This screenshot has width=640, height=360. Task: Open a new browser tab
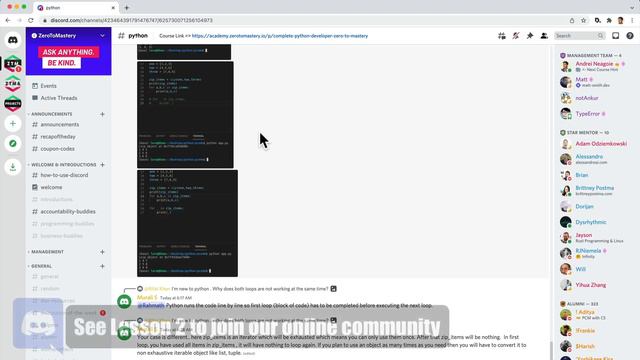[127, 8]
